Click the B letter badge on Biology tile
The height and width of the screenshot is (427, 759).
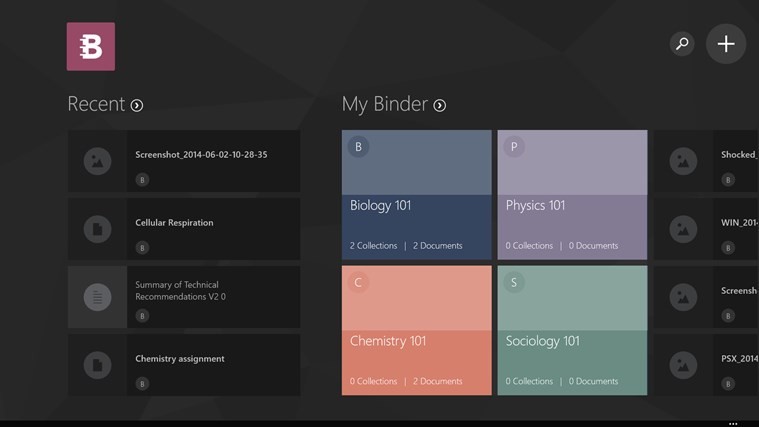pos(358,147)
